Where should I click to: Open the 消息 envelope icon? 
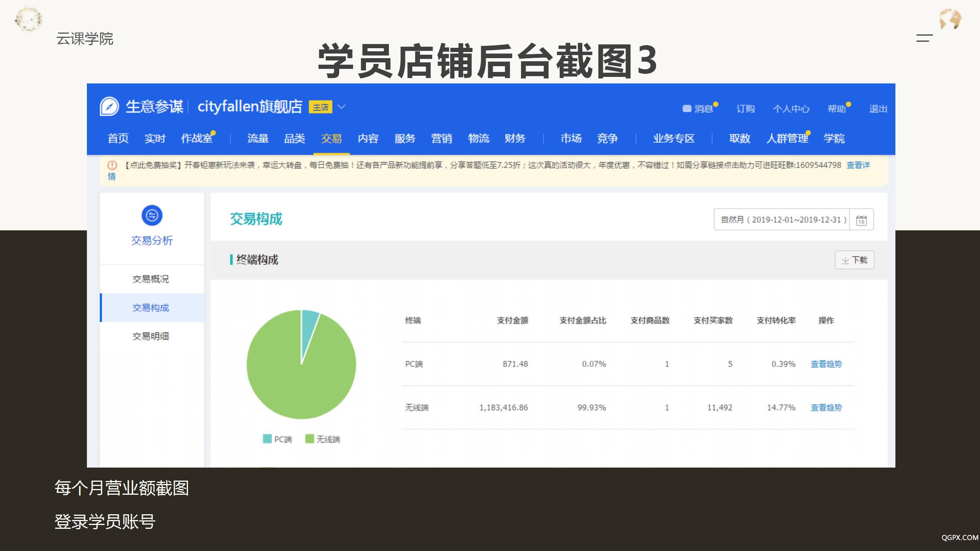pyautogui.click(x=687, y=109)
